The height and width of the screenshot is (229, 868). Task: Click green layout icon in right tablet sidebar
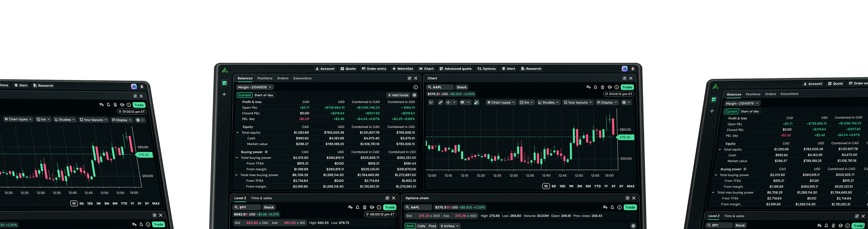tap(714, 100)
